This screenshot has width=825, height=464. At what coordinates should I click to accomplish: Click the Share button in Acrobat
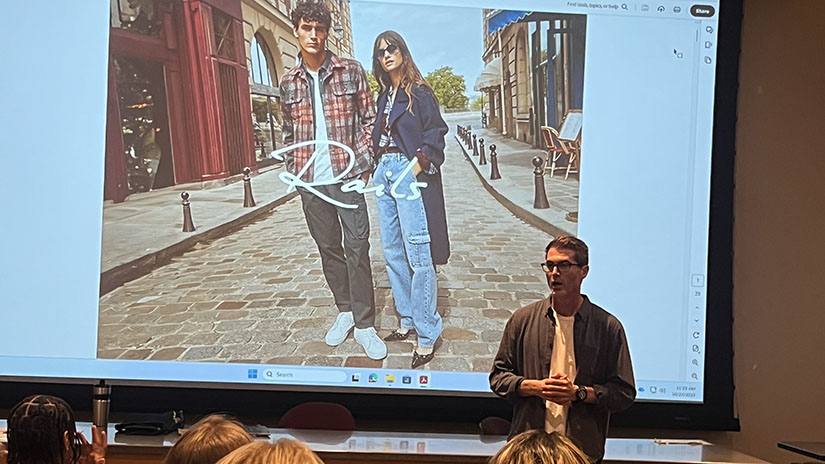tap(702, 11)
